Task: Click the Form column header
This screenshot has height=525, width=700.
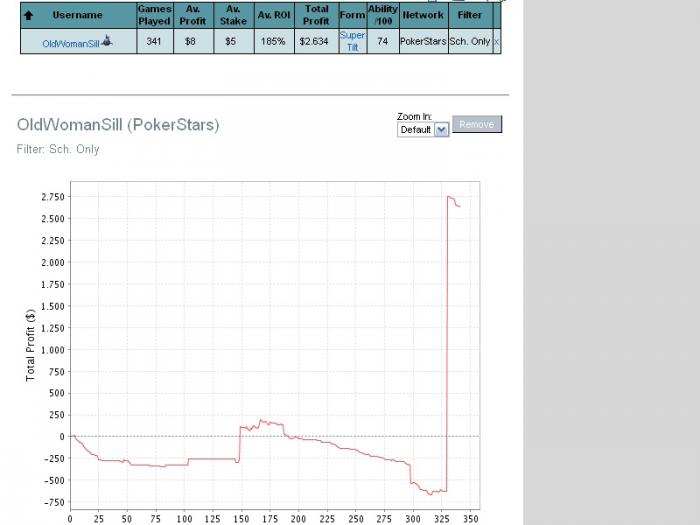Action: 353,15
